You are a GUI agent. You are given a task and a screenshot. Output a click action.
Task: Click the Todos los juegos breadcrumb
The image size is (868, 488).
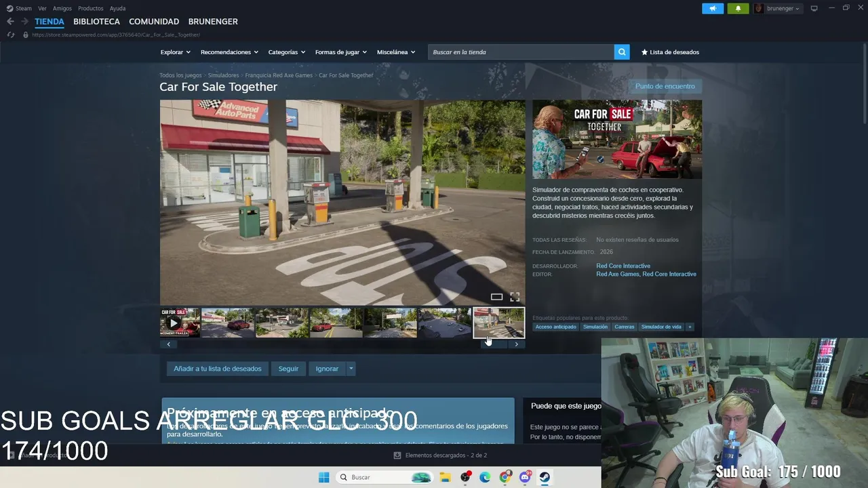tap(180, 75)
